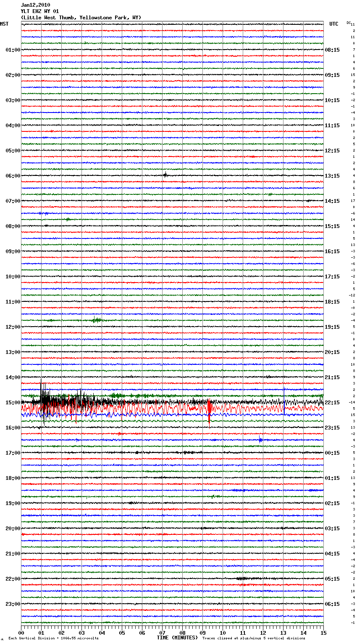Image resolution: width=357 pixels, height=644 pixels.
Task: Click the MST column header
Action: click(4, 24)
